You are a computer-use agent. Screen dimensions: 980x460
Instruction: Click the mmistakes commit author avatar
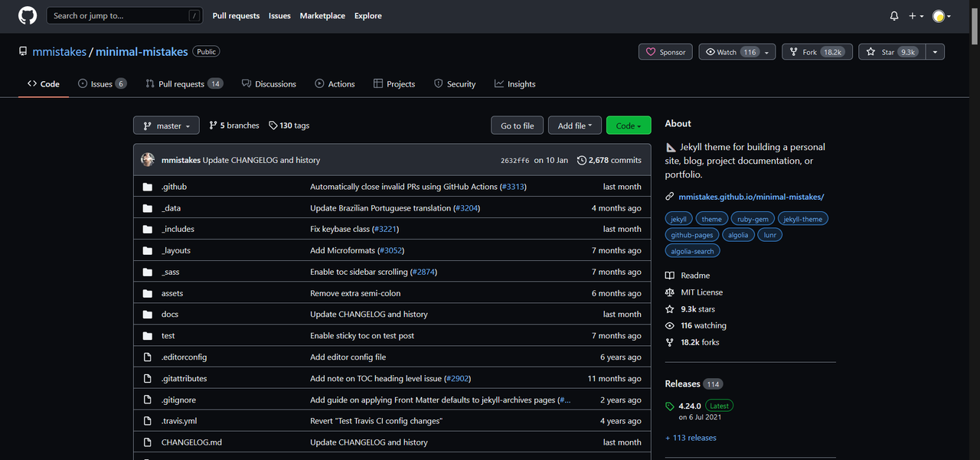pos(148,160)
